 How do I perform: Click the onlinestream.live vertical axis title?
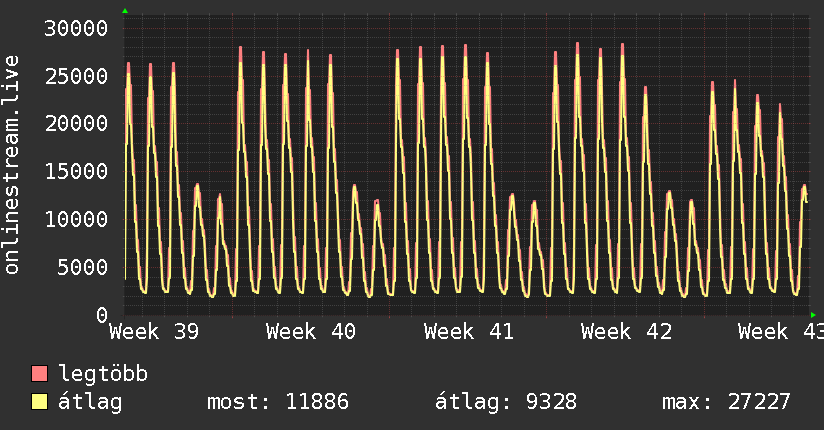coord(11,165)
